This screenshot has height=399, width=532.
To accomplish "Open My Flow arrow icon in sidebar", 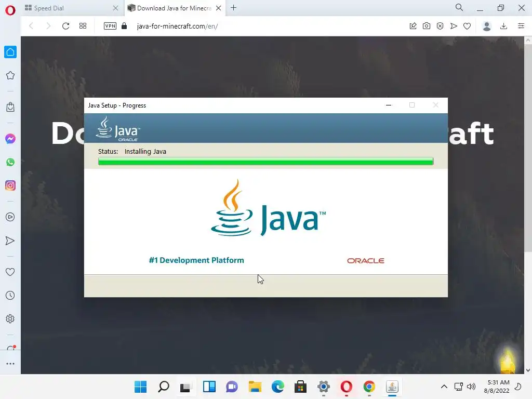I will [x=10, y=241].
